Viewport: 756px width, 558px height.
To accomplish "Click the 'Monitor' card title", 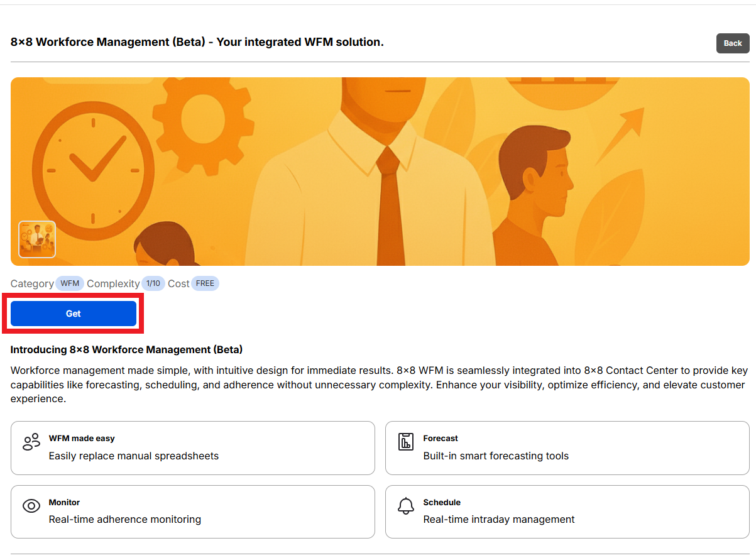I will 64,503.
